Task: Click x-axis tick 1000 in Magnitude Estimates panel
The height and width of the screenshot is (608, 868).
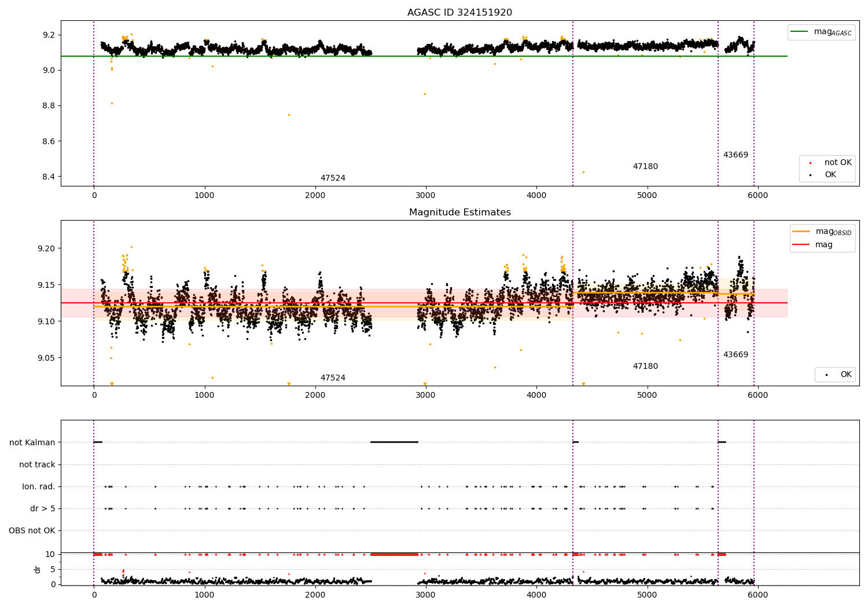Action: 204,395
